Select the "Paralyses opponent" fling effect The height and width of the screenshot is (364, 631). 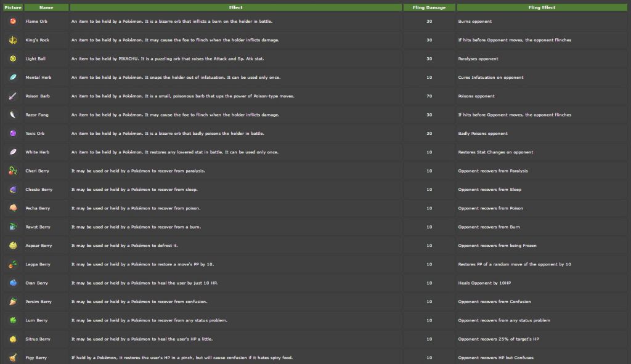[478, 59]
